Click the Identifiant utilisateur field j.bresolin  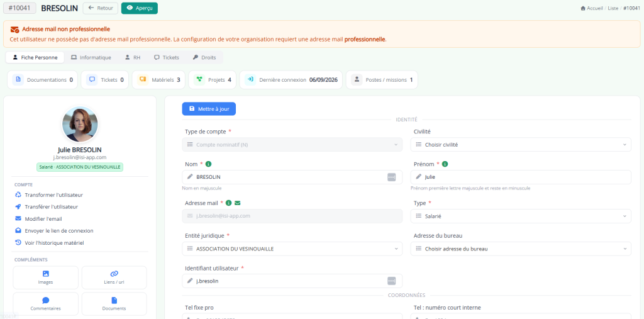point(292,281)
